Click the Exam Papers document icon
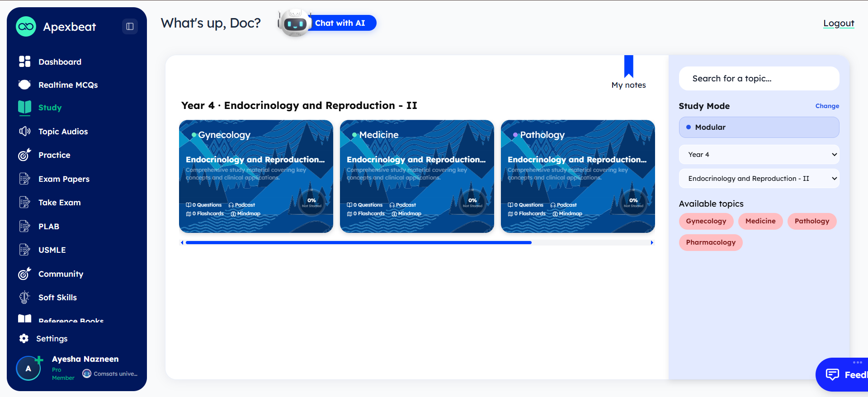 coord(24,179)
